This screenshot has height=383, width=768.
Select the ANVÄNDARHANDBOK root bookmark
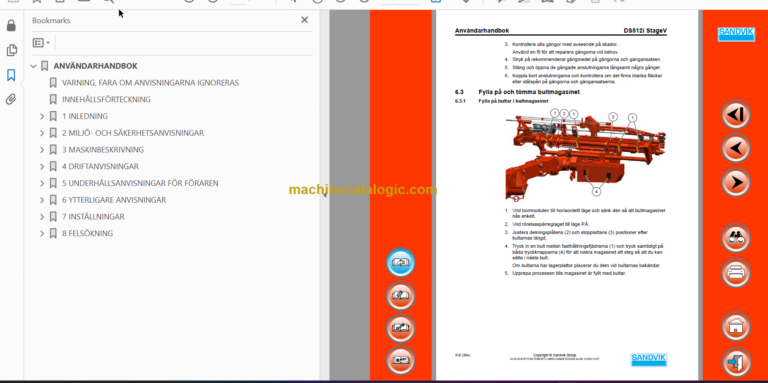[96, 66]
